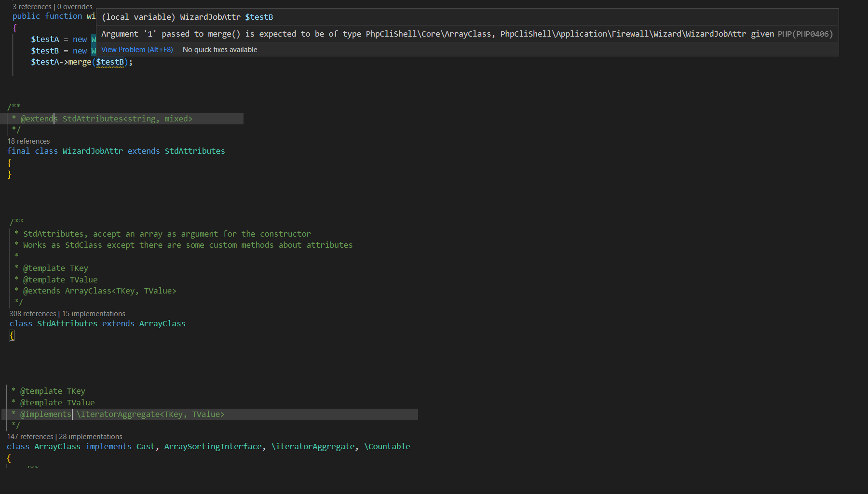The height and width of the screenshot is (494, 868).
Task: Place cursor on the @implements docblock tag
Action: coord(46,414)
